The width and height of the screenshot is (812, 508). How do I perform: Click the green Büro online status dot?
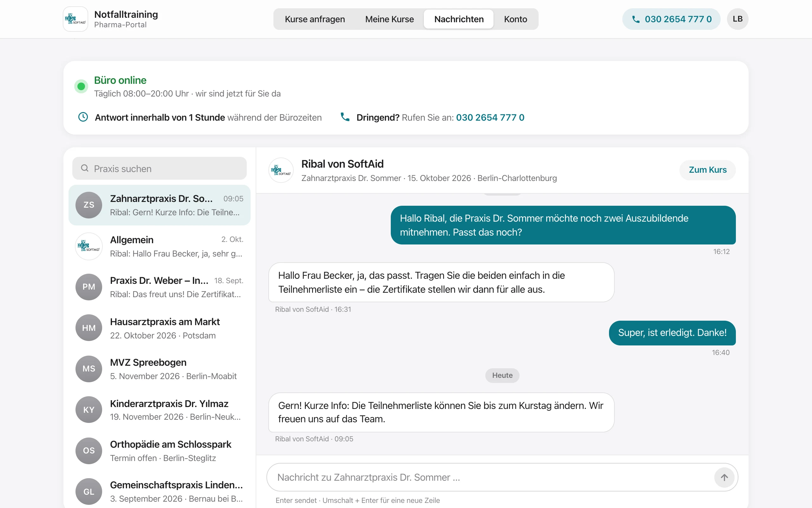[81, 86]
